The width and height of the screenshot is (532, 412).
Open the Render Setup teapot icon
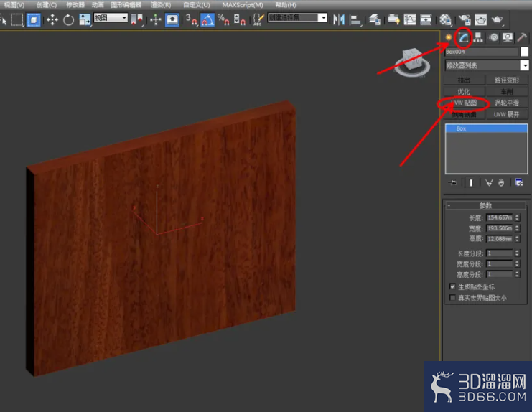click(x=465, y=19)
